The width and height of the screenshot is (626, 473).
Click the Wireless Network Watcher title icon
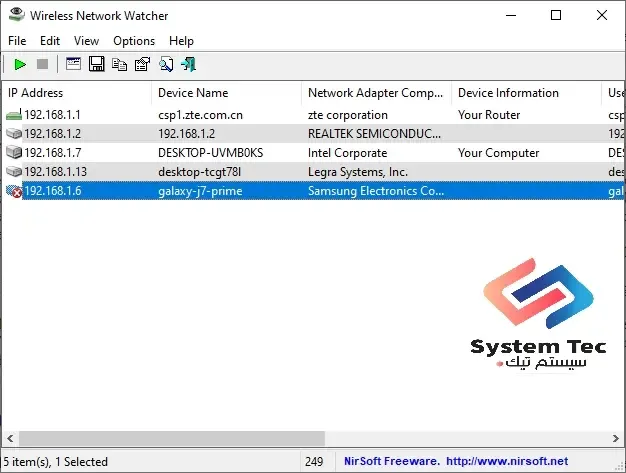17,15
